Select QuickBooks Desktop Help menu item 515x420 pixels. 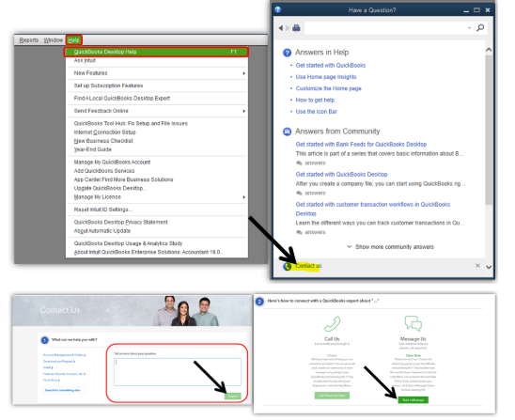tap(156, 52)
